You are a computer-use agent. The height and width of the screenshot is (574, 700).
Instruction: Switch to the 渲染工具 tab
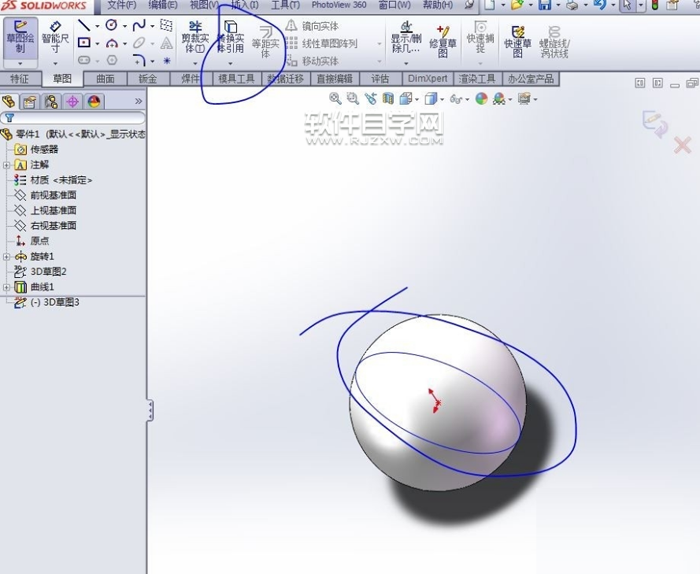point(477,79)
